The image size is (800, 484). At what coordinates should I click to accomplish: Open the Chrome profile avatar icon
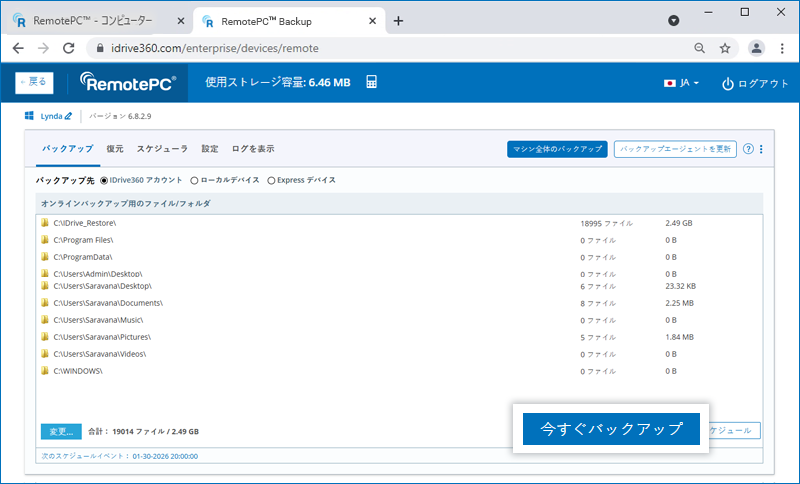click(756, 48)
